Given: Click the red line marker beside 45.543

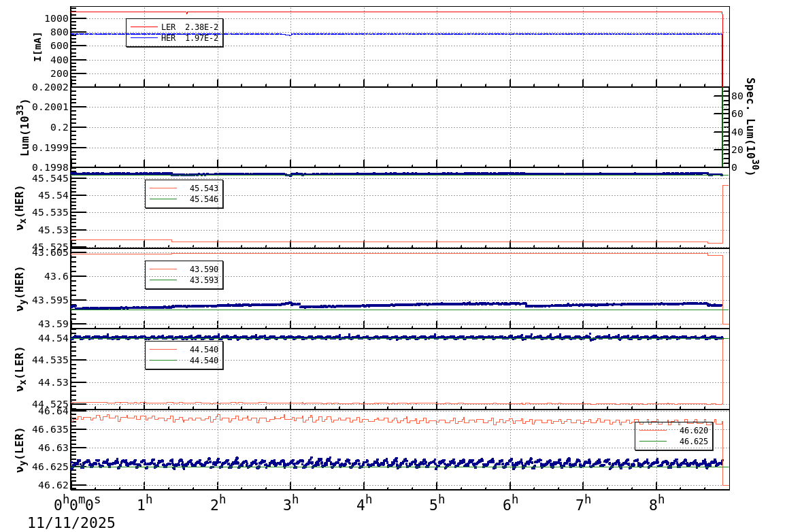Looking at the screenshot, I should pyautogui.click(x=163, y=188).
